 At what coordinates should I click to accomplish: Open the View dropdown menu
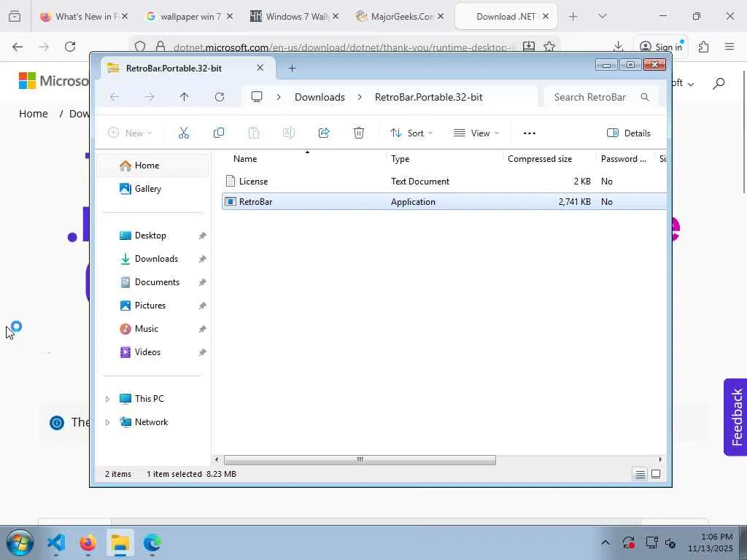(x=476, y=133)
